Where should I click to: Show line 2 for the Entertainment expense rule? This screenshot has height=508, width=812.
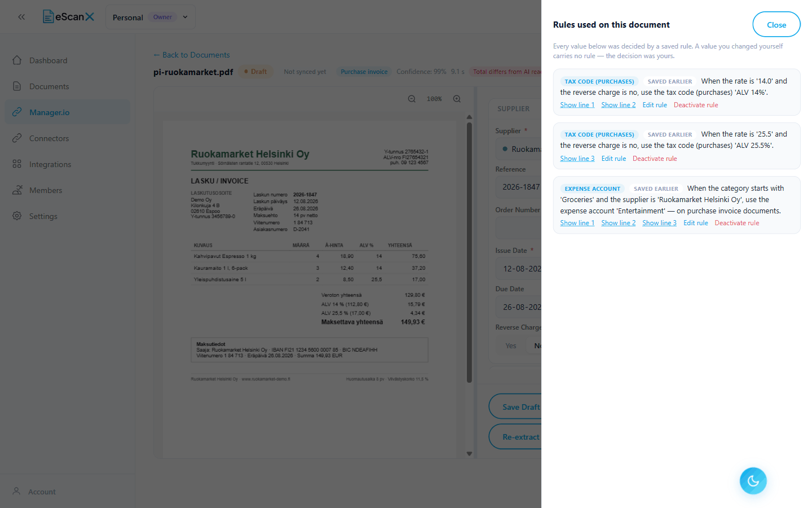tap(619, 223)
